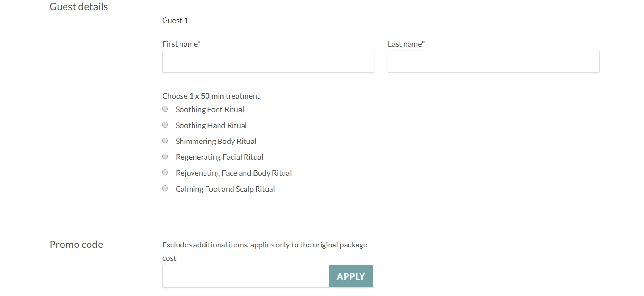Click the First name input field
This screenshot has height=296, width=644.
click(x=268, y=62)
